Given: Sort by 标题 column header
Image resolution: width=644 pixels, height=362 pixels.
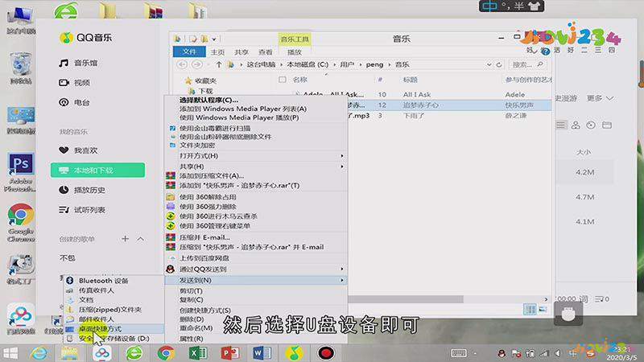Looking at the screenshot, I should (410, 80).
